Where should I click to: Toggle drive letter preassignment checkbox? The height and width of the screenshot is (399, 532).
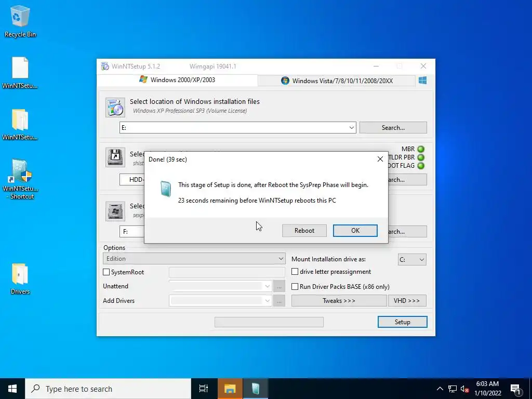click(295, 271)
